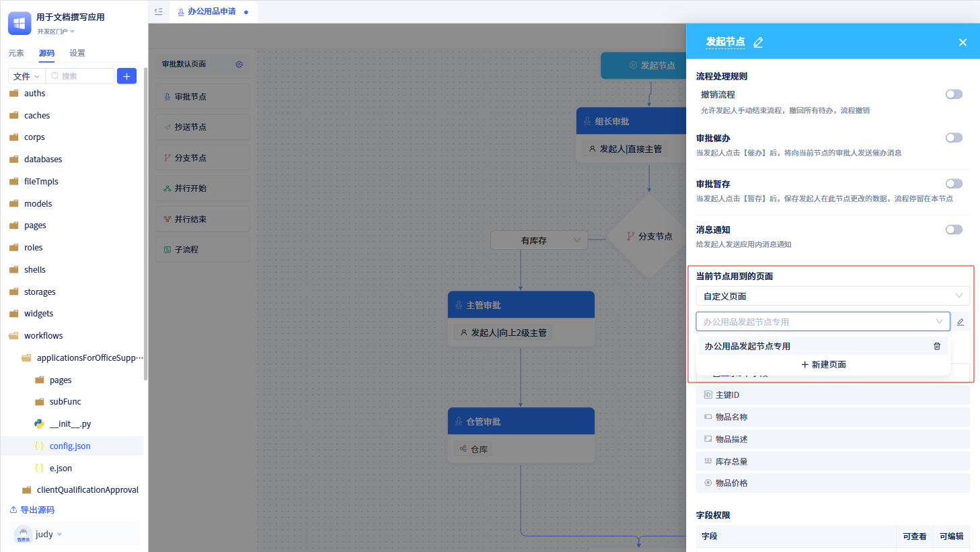
Task: Click the 仓库 role tag
Action: (474, 449)
